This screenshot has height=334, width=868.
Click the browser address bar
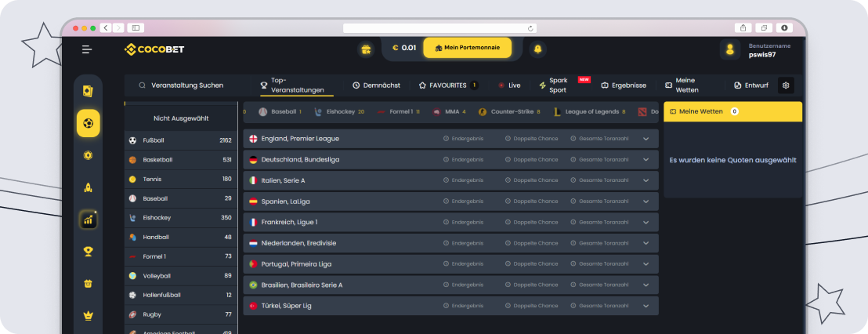click(x=439, y=28)
